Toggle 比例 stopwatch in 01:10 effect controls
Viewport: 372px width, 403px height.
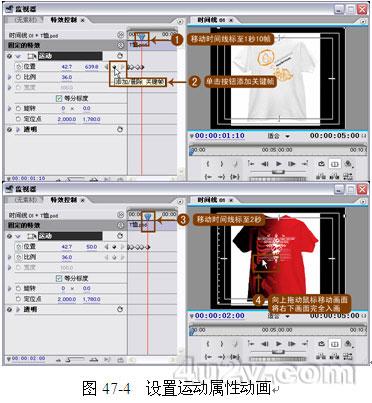pyautogui.click(x=19, y=77)
